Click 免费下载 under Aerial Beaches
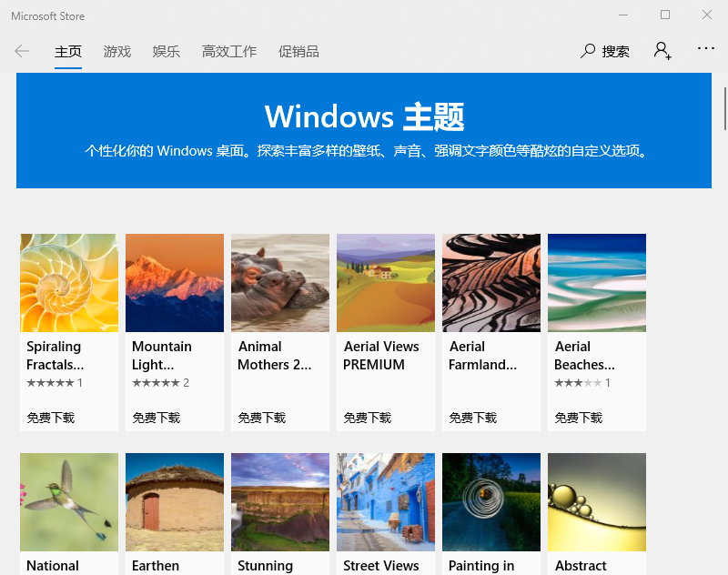 point(579,418)
